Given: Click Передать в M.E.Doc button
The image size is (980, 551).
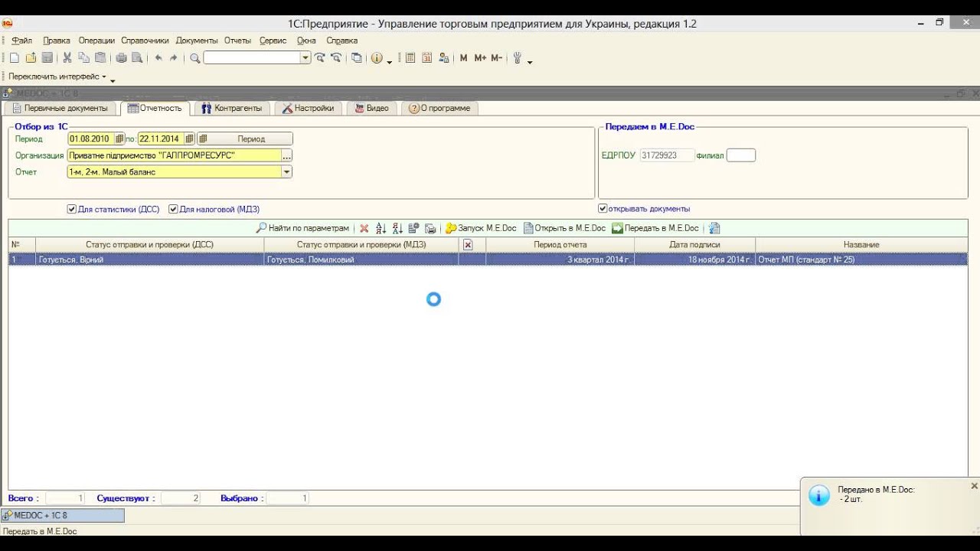Looking at the screenshot, I should click(x=655, y=228).
